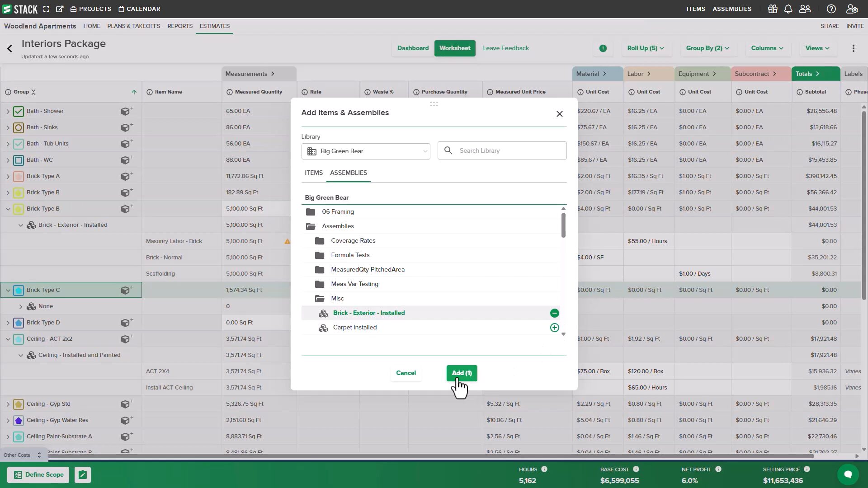Click the gifts/promotions icon in the top bar
Screen dimensions: 868x488
(773, 9)
